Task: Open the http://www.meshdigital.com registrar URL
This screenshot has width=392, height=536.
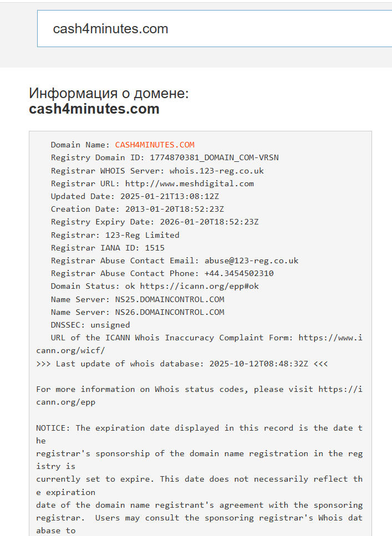Action: coord(189,183)
